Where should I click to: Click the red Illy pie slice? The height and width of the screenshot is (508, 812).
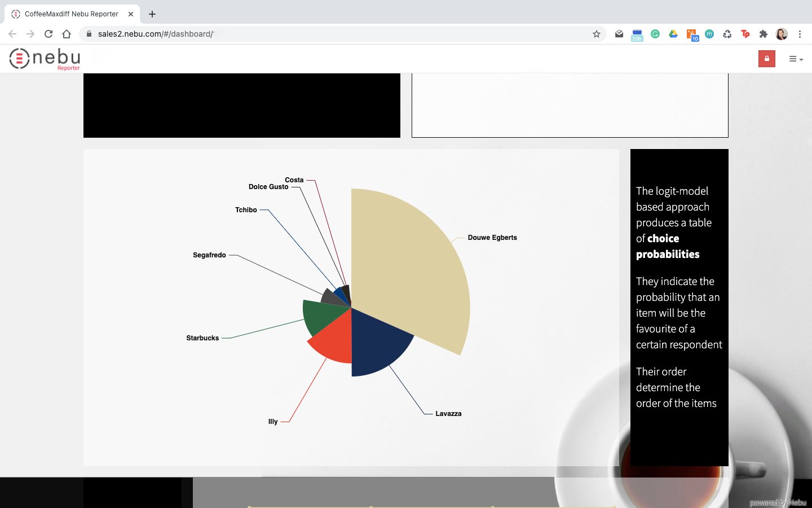click(334, 339)
